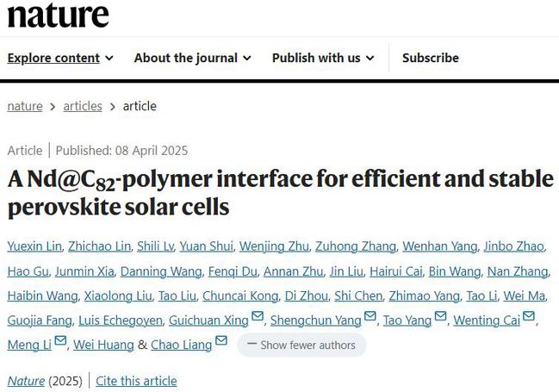The height and width of the screenshot is (392, 559).
Task: Click envelope icon beside Shengchun Yang
Action: point(370,319)
